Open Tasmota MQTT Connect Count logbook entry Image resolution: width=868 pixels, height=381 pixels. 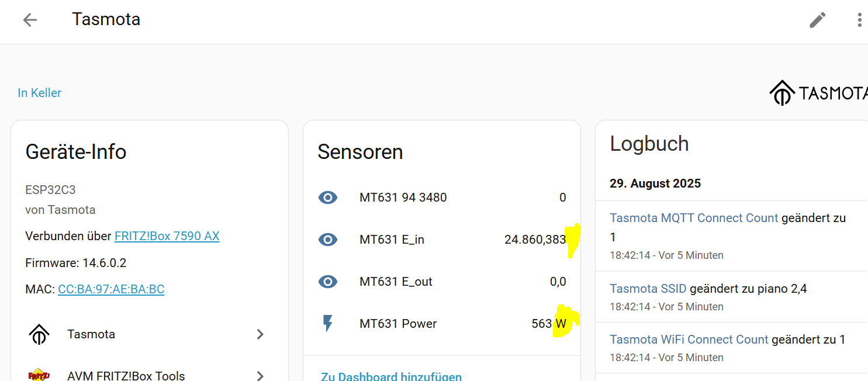coord(694,218)
